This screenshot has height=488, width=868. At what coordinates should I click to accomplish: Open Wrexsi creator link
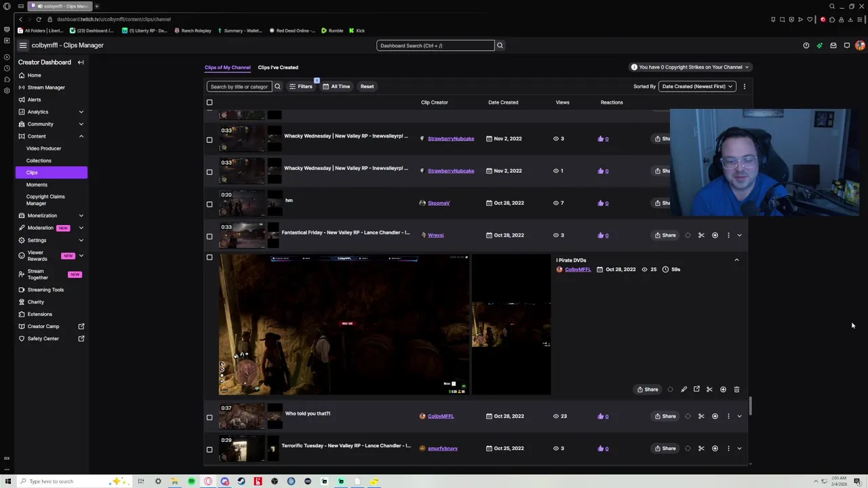(435, 235)
